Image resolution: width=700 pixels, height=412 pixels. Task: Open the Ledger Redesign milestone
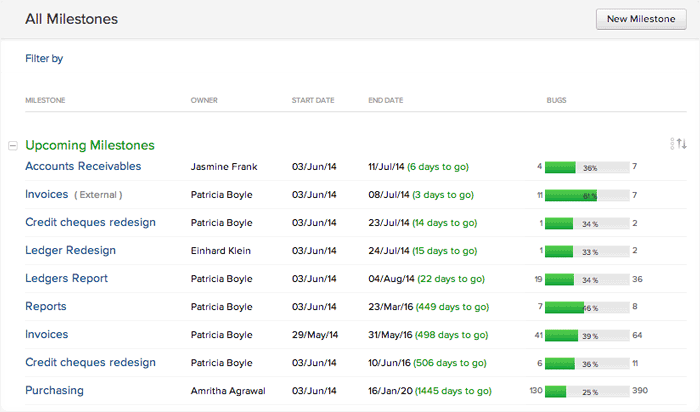click(x=70, y=250)
